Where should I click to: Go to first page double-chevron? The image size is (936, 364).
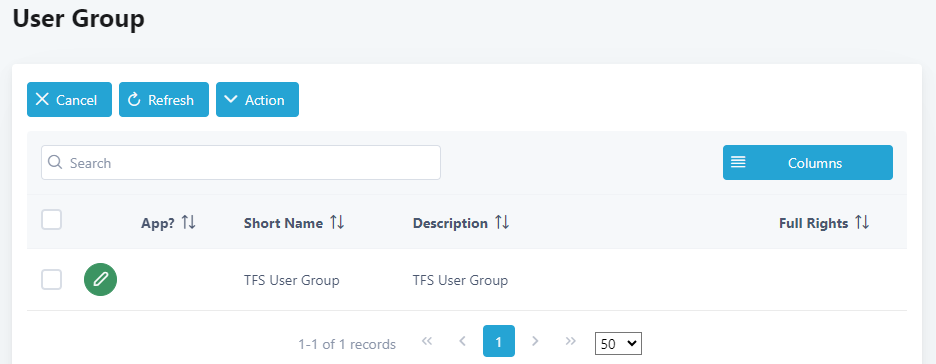click(426, 341)
